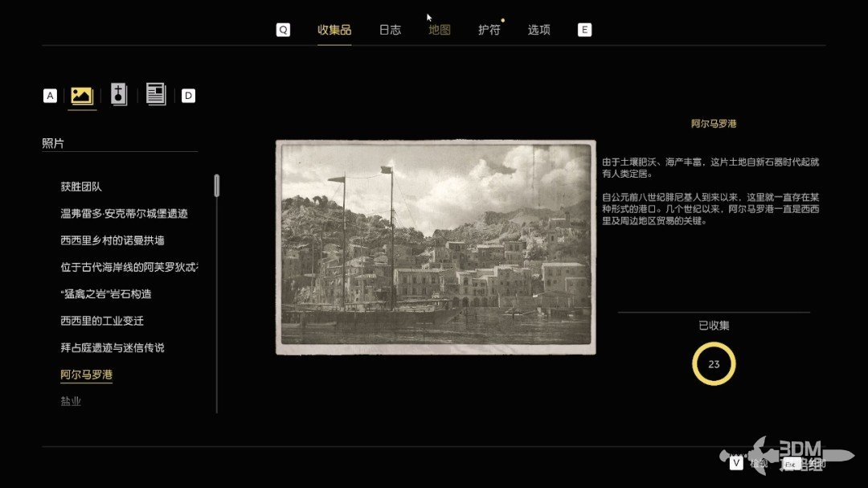Click the A key previous-category icon

tap(50, 96)
